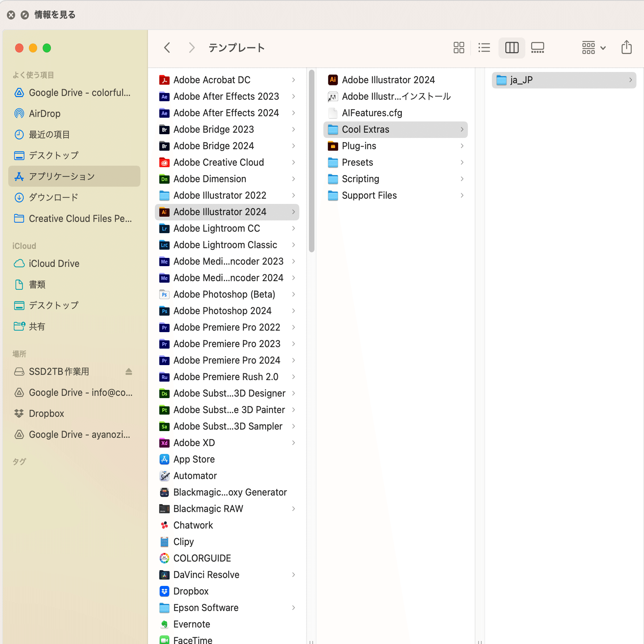This screenshot has height=644, width=644.
Task: Click the Adobe Premiere Rush 2.0 icon
Action: 164,377
